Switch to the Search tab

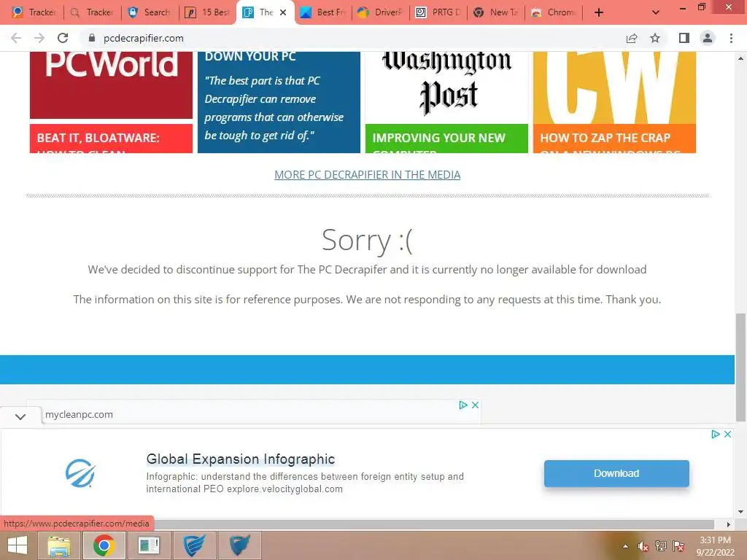150,12
